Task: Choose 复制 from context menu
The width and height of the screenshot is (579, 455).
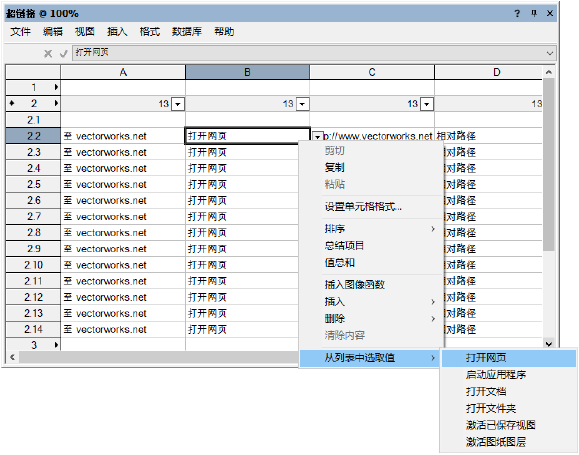Action: point(371,167)
